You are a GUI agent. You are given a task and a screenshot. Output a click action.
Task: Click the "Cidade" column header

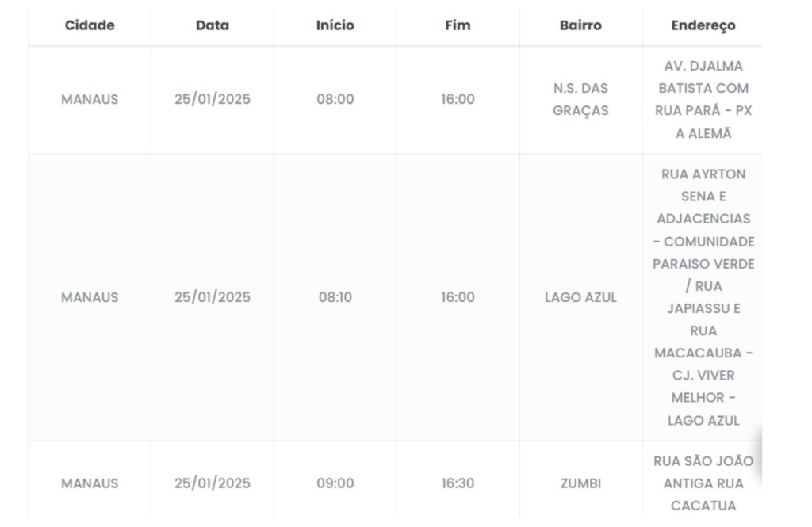[90, 25]
